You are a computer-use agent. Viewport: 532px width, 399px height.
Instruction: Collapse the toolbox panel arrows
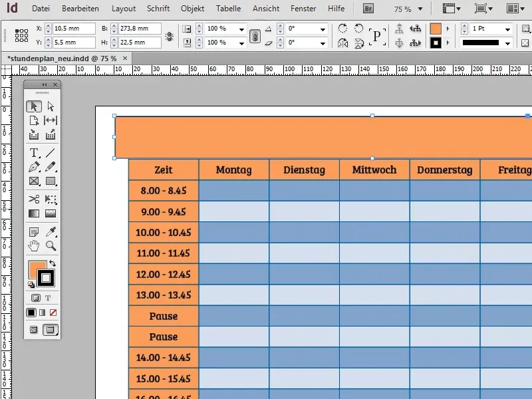[44, 84]
